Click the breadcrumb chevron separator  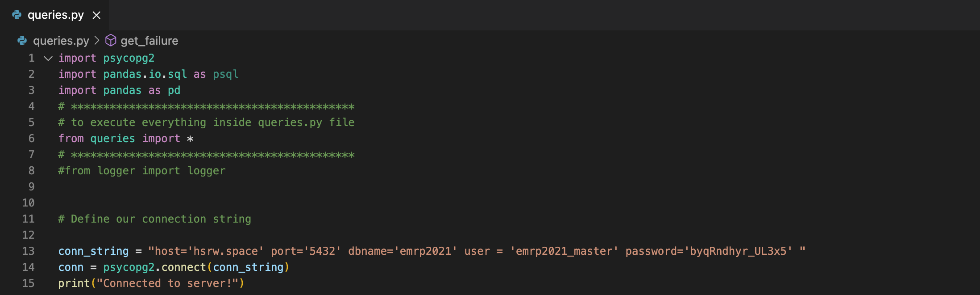pyautogui.click(x=97, y=41)
